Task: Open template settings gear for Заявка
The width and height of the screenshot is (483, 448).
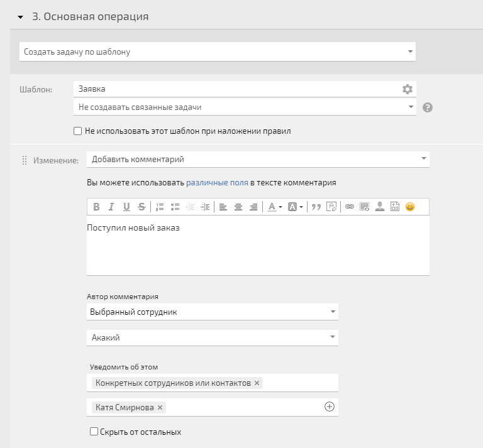Action: [408, 89]
